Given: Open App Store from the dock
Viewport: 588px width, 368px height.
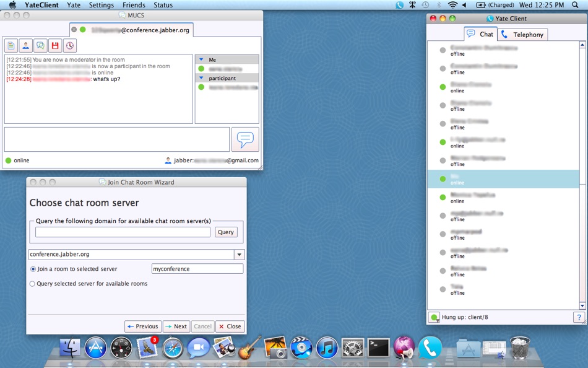Looking at the screenshot, I should (95, 348).
